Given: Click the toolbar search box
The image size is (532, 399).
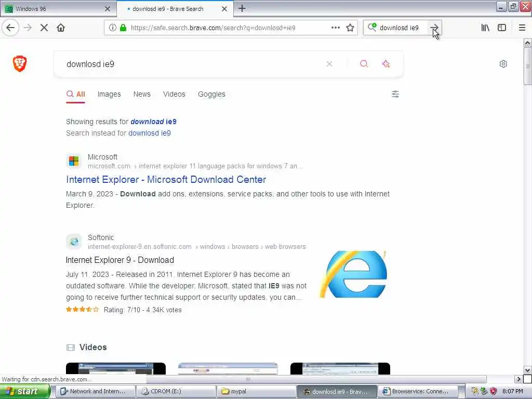Looking at the screenshot, I should coord(402,28).
